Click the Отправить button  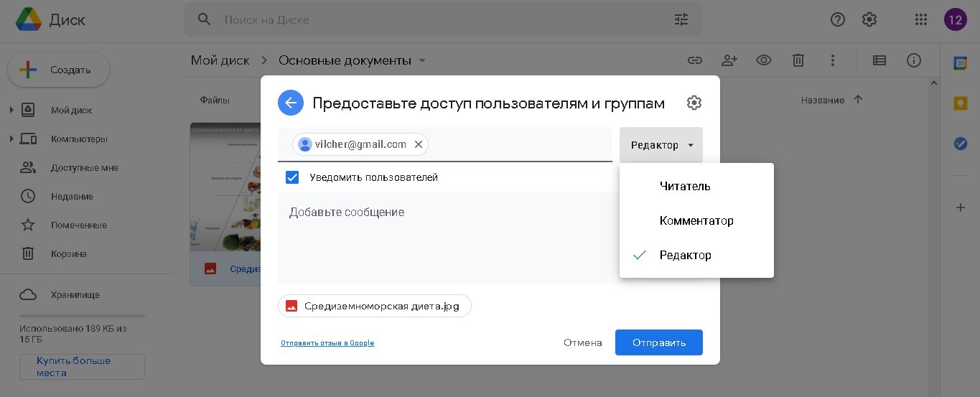coord(658,342)
